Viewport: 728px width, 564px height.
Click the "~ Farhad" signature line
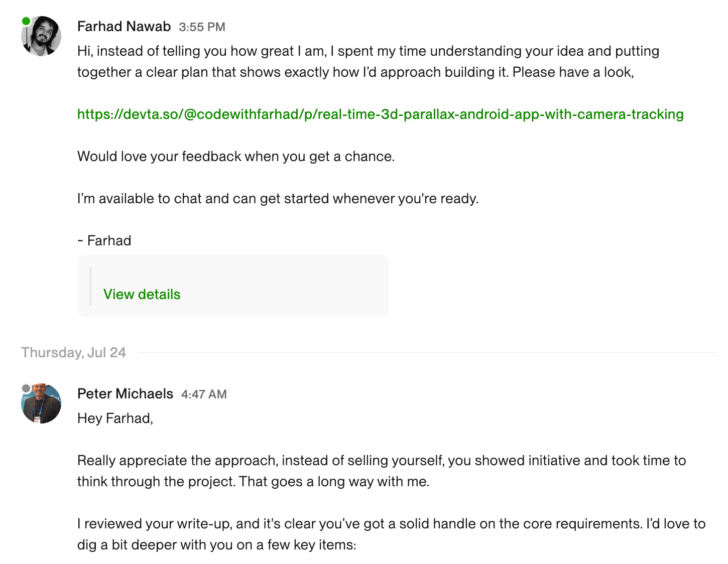click(x=104, y=241)
